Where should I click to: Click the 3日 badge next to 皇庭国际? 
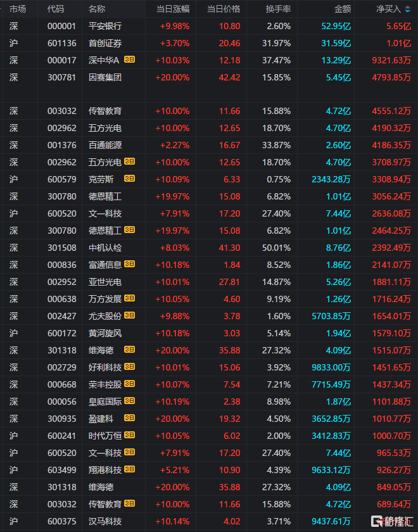click(129, 401)
